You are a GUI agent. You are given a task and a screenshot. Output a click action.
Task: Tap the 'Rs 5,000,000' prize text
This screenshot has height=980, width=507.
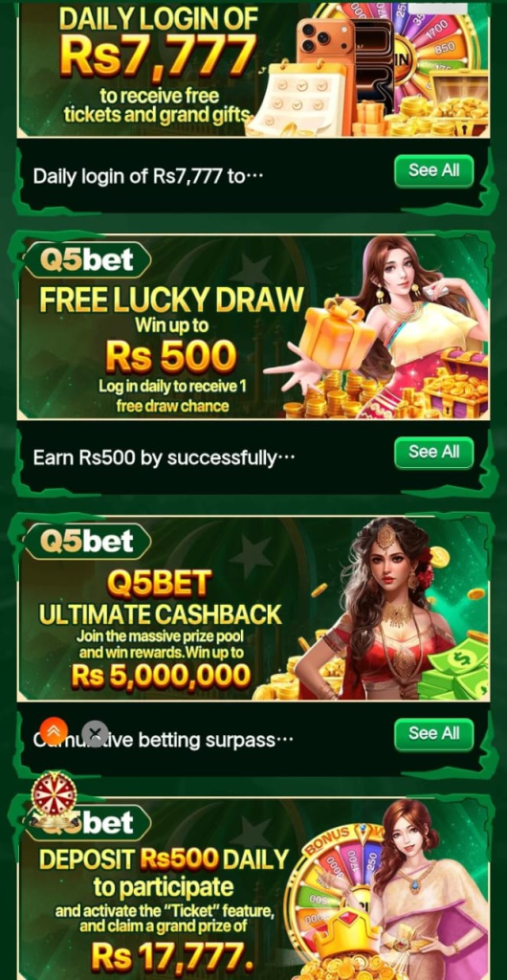pos(161,677)
